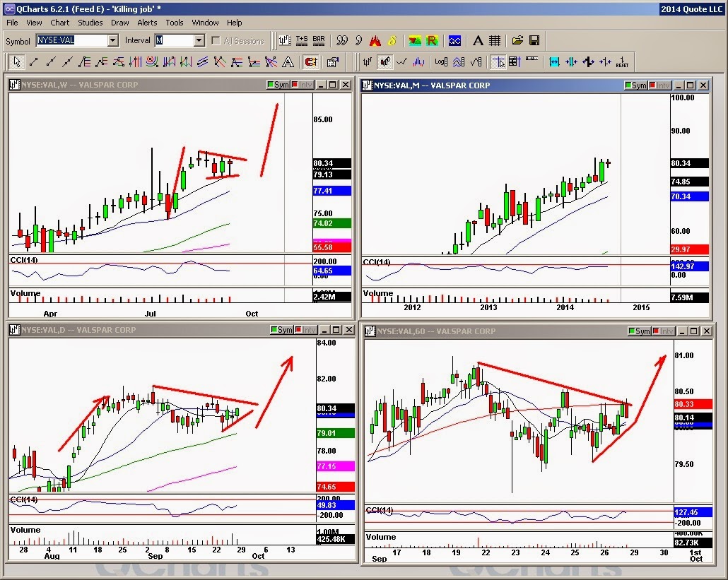Click the save floppy disk icon
This screenshot has width=728, height=580.
point(534,41)
